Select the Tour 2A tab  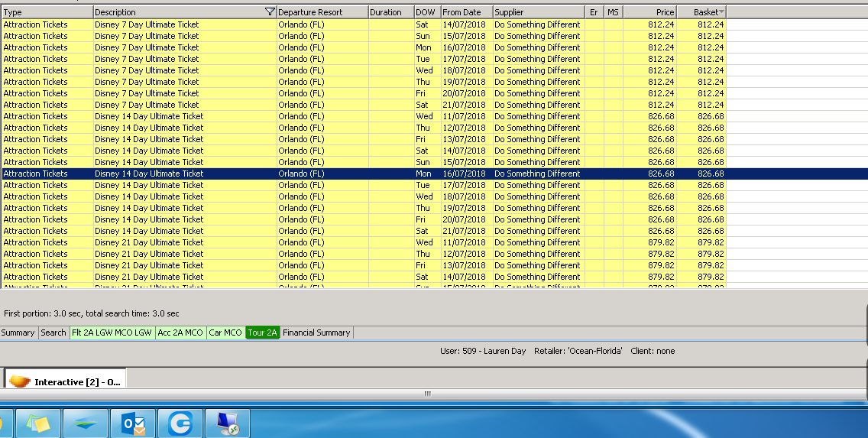262,333
